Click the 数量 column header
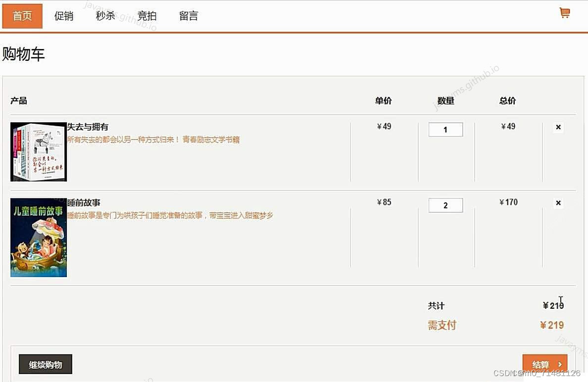The image size is (588, 382). [446, 100]
